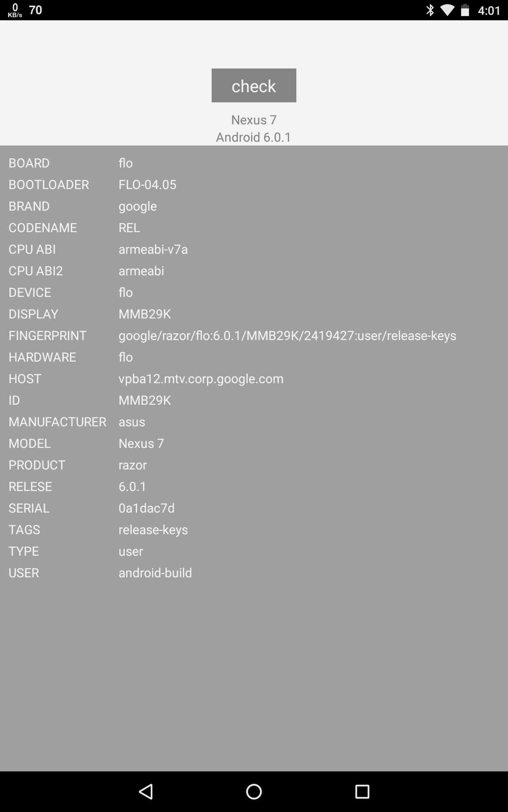
Task: Tap the PRODUCT value razor
Action: (x=133, y=465)
